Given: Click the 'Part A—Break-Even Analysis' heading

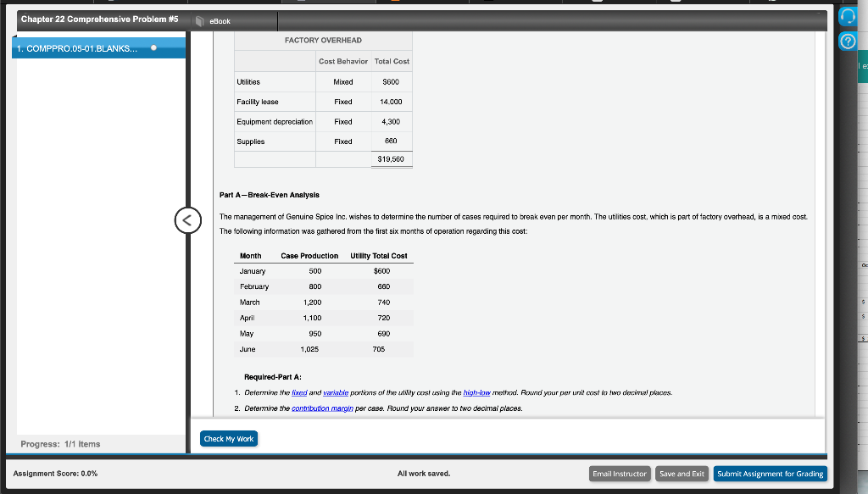Looking at the screenshot, I should [x=269, y=195].
